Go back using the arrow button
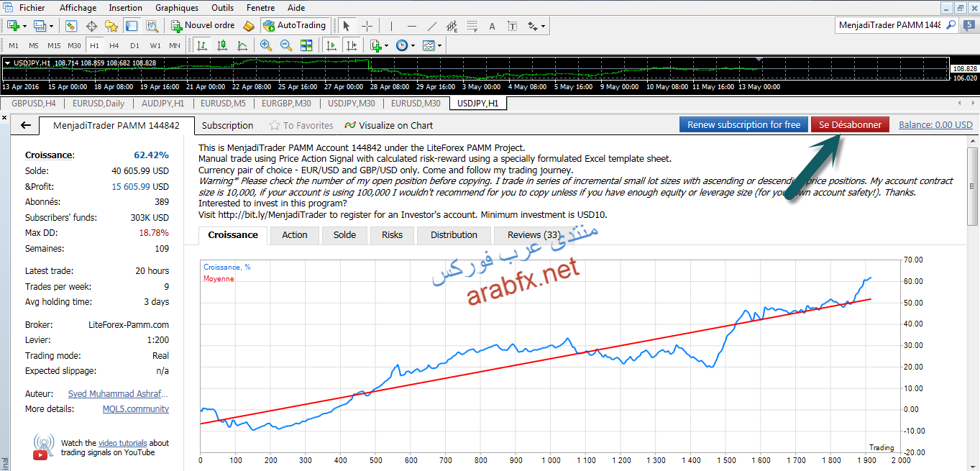 (x=26, y=125)
